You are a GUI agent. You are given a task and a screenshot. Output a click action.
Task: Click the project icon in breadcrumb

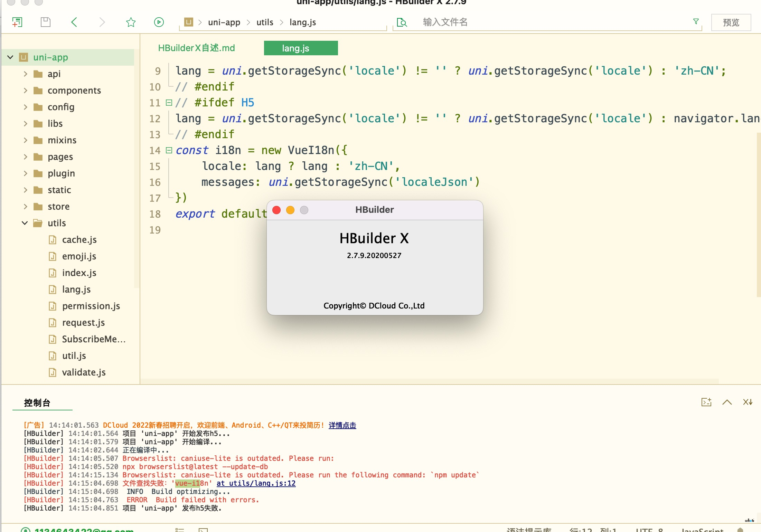pos(188,22)
